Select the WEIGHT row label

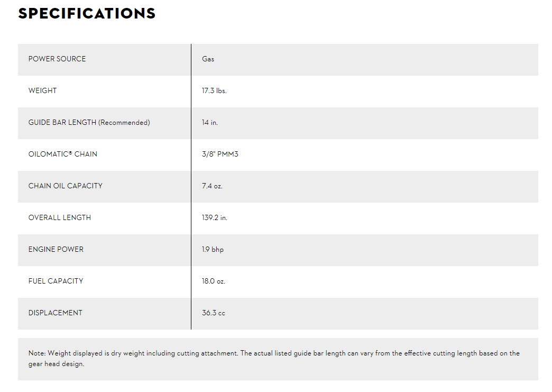click(x=43, y=90)
